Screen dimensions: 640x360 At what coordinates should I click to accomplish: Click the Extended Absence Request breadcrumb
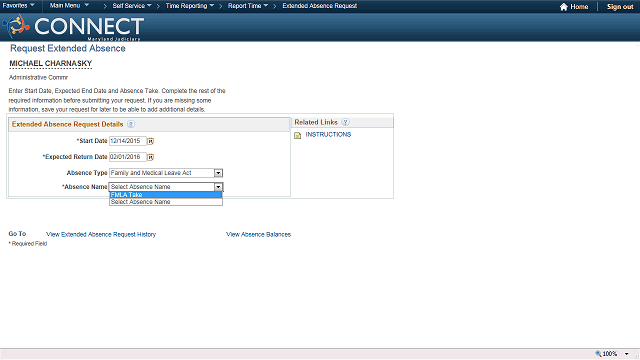(x=320, y=6)
